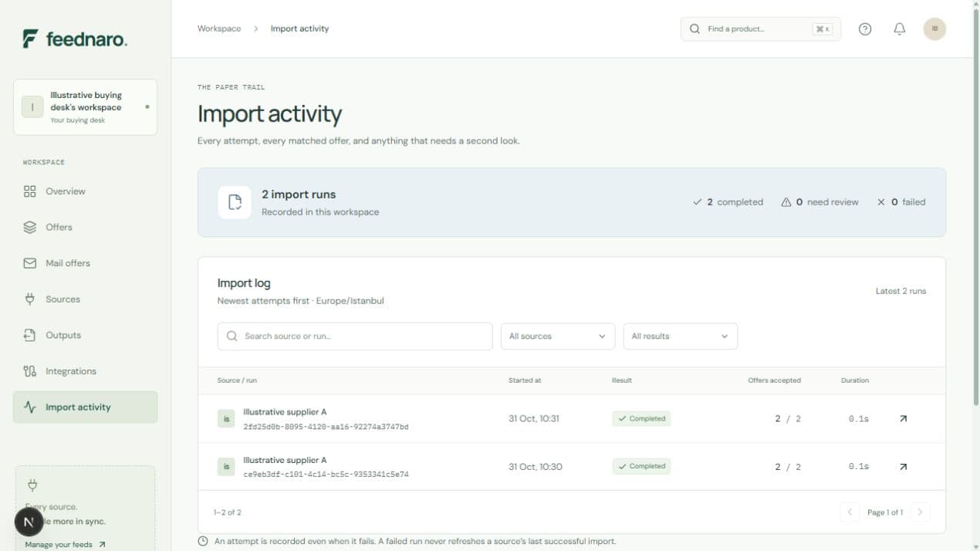Click the Latest 2 runs label
980x551 pixels.
pos(901,291)
